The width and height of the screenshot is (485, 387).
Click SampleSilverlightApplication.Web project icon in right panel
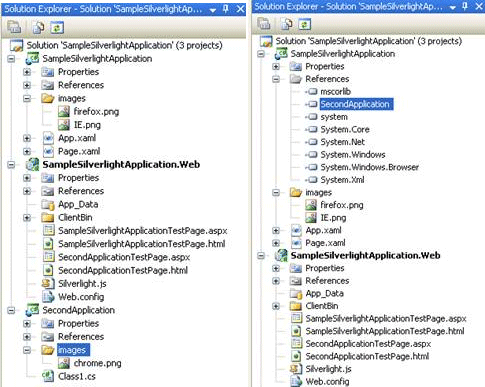click(281, 255)
